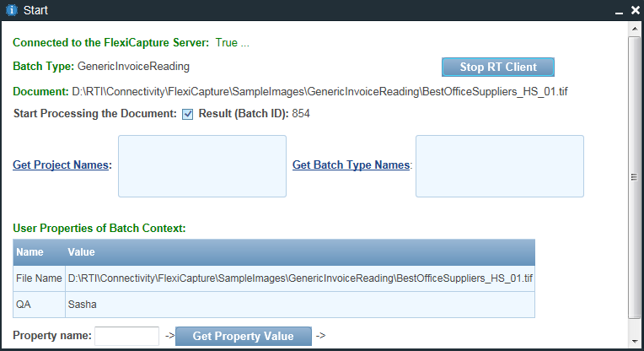644x351 pixels.
Task: Minimize the Start window
Action: 616,12
